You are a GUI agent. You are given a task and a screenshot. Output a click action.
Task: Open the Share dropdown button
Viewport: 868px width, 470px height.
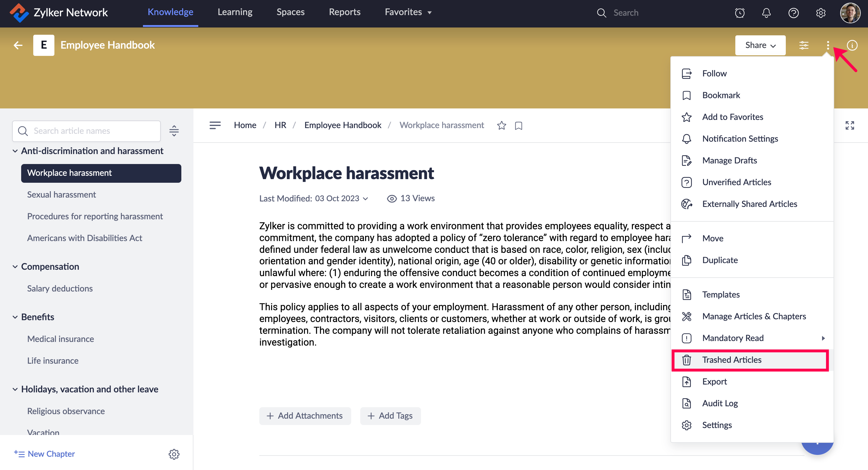point(760,45)
